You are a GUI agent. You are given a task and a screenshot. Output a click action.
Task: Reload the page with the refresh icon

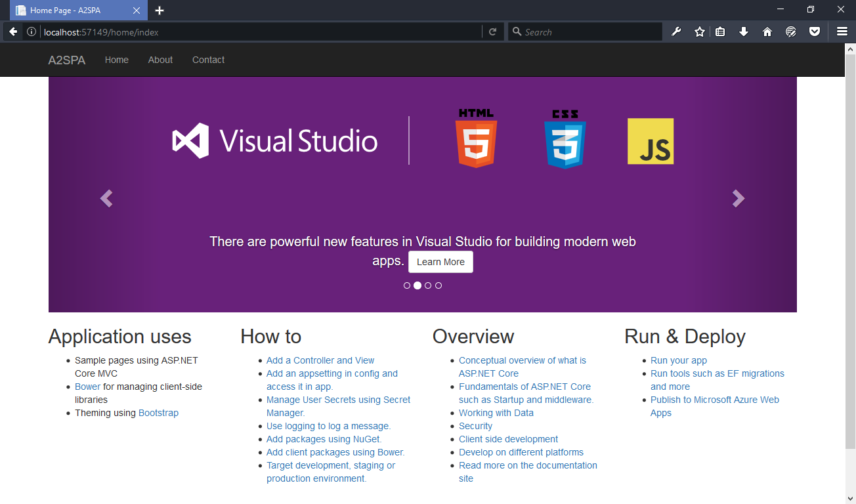(492, 31)
